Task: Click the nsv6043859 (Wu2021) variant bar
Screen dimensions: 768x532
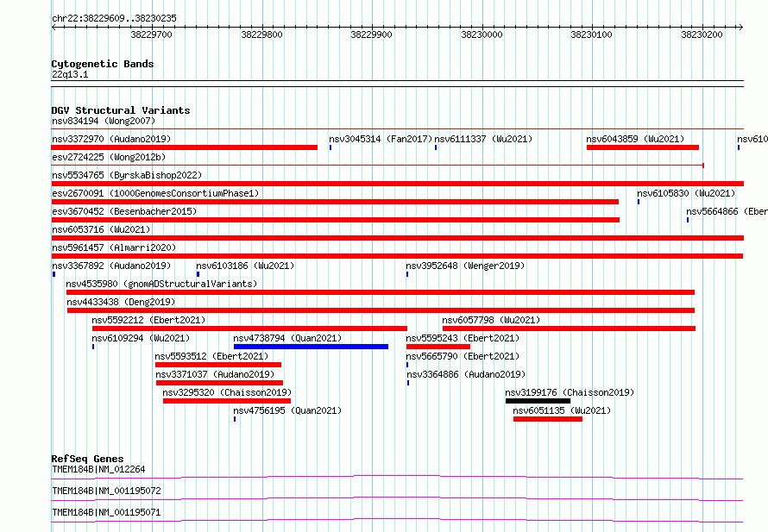Action: 643,147
